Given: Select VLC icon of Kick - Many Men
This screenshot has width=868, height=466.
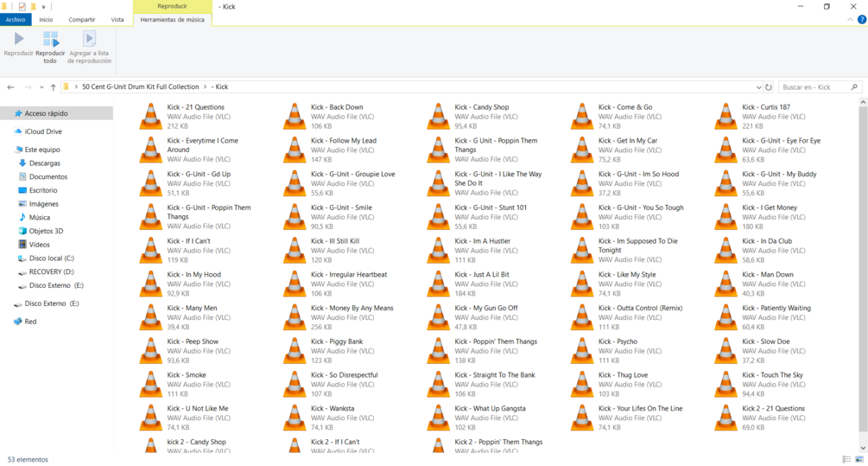Looking at the screenshot, I should tap(150, 317).
